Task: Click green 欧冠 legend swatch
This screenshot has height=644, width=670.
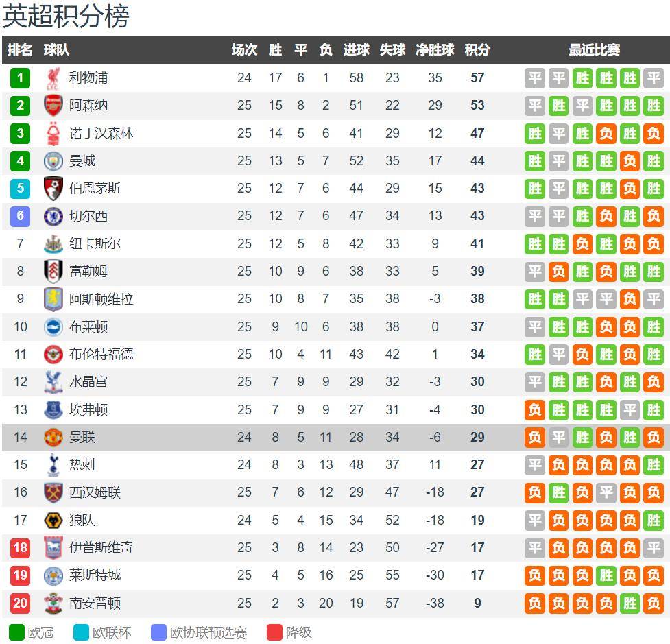Action: click(x=16, y=632)
